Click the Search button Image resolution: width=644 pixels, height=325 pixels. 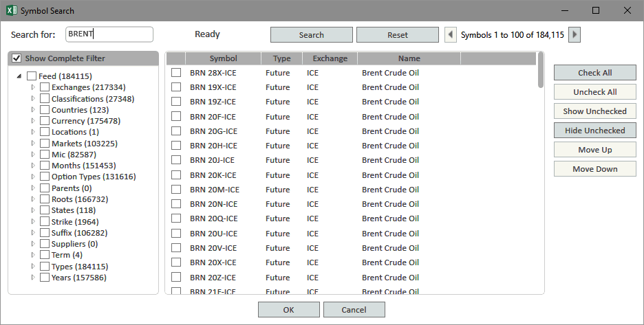[311, 35]
